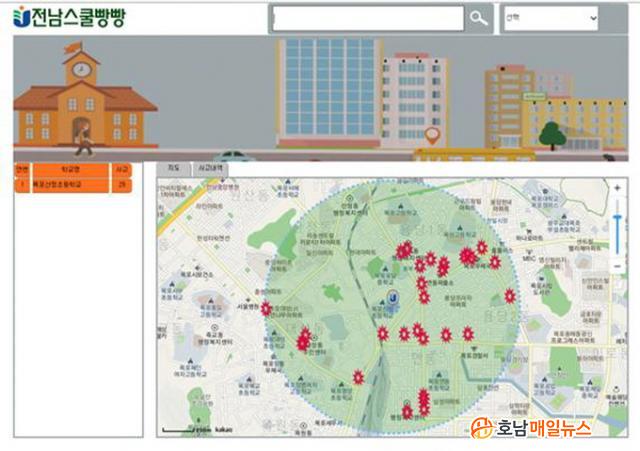Click the 사고 count column header
This screenshot has width=640, height=451.
tap(121, 170)
